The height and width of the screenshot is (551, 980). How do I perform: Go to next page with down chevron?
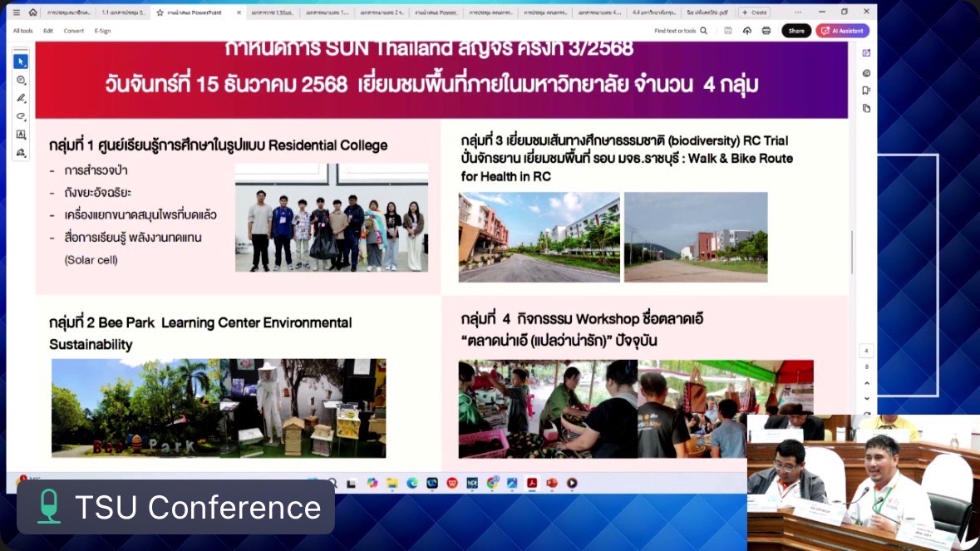pyautogui.click(x=867, y=399)
